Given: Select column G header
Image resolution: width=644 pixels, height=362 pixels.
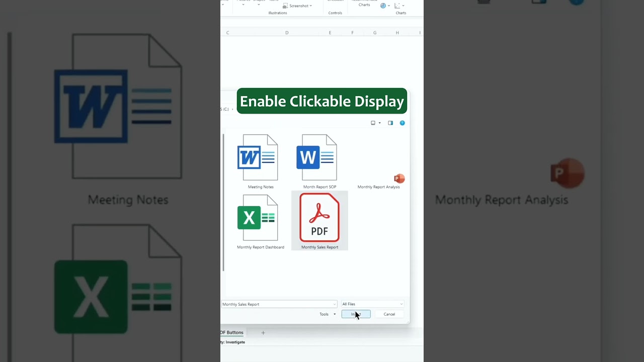Looking at the screenshot, I should [375, 33].
